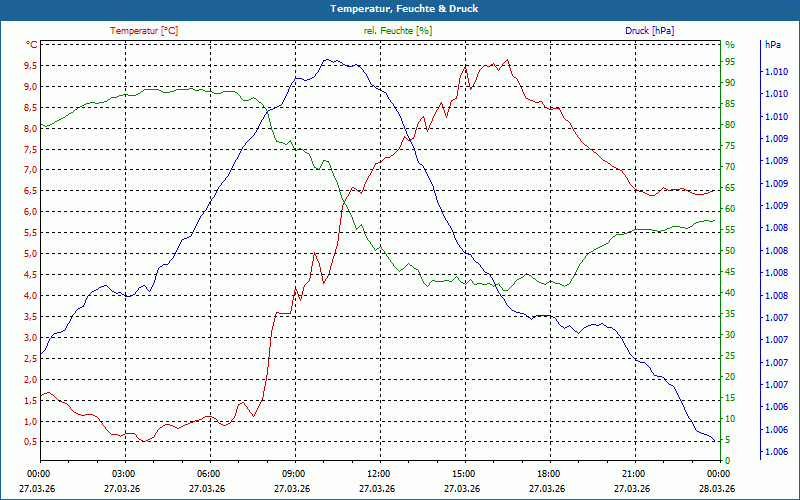This screenshot has width=800, height=500.
Task: Click the green '55' humidity tick label
Action: coord(730,230)
